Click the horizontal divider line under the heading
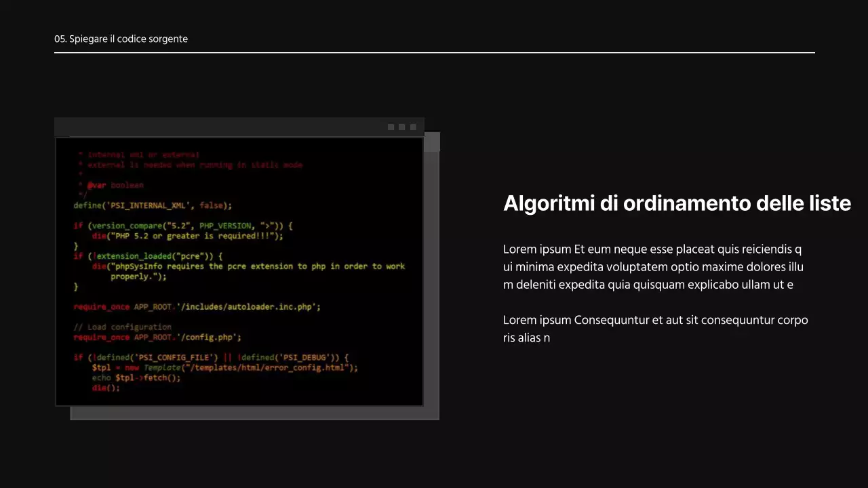 coord(434,52)
